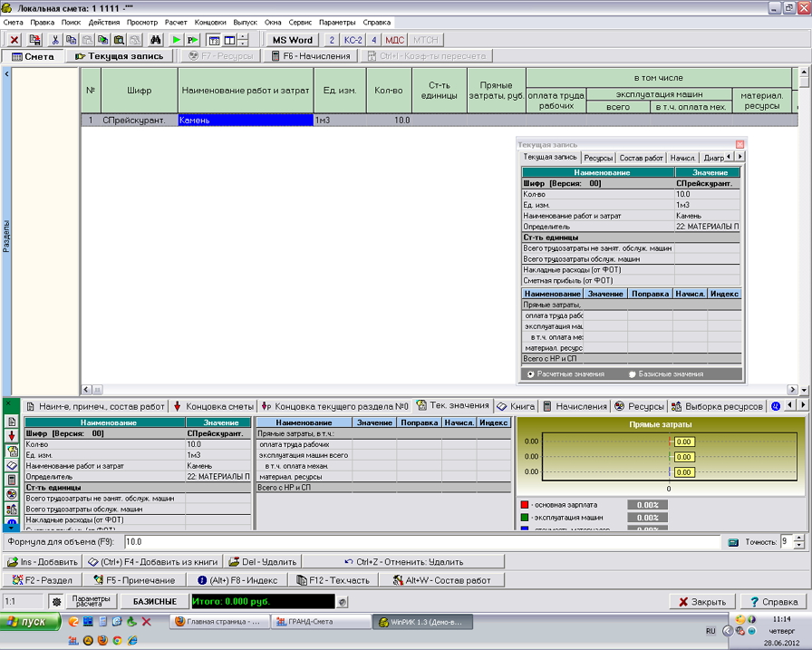Image resolution: width=812 pixels, height=650 pixels.
Task: Switch to the Концовка сметы tab
Action: point(214,406)
